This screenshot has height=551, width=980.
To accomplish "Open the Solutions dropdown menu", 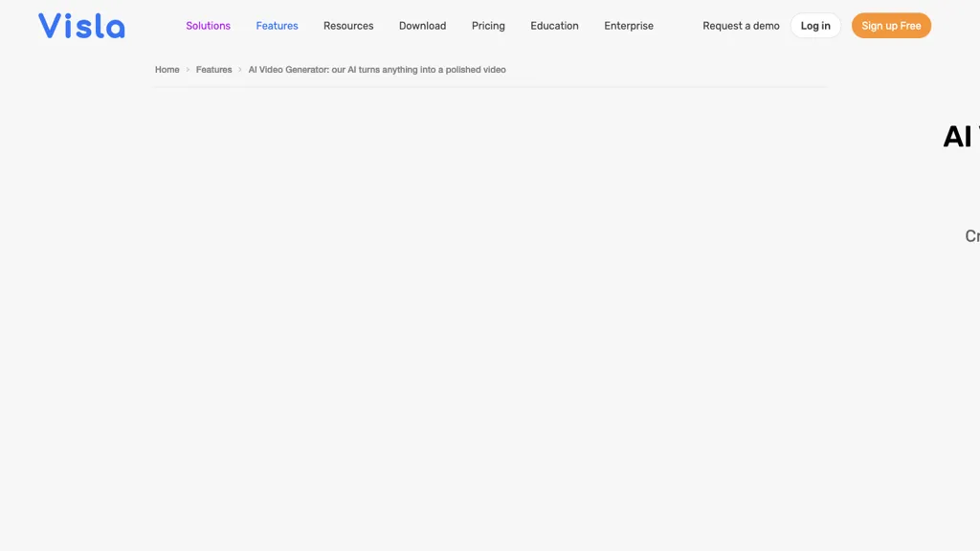I will pyautogui.click(x=208, y=26).
